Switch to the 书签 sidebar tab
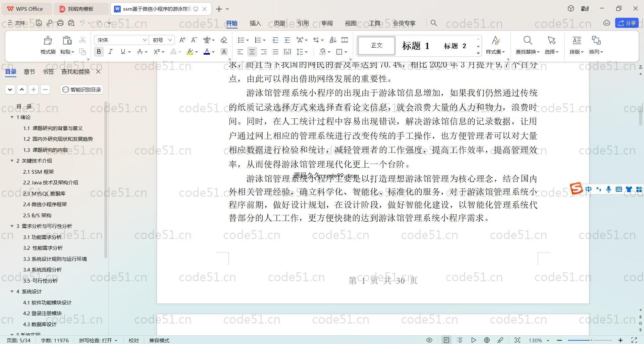The height and width of the screenshot is (344, 644). pyautogui.click(x=48, y=71)
